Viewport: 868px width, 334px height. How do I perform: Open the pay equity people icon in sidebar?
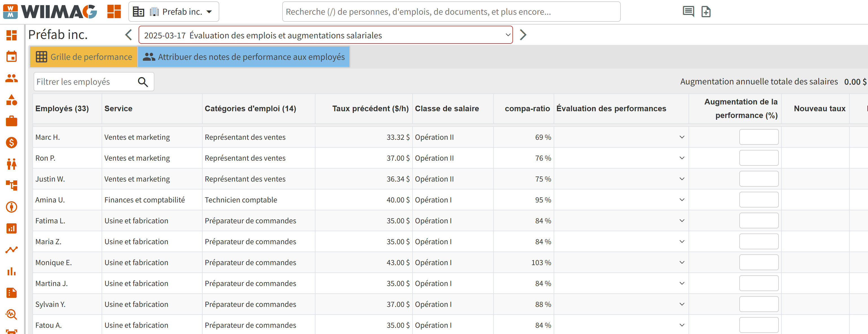coord(12,164)
